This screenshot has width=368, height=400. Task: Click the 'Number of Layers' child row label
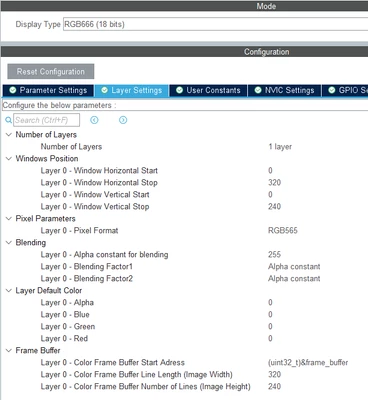[x=71, y=147]
